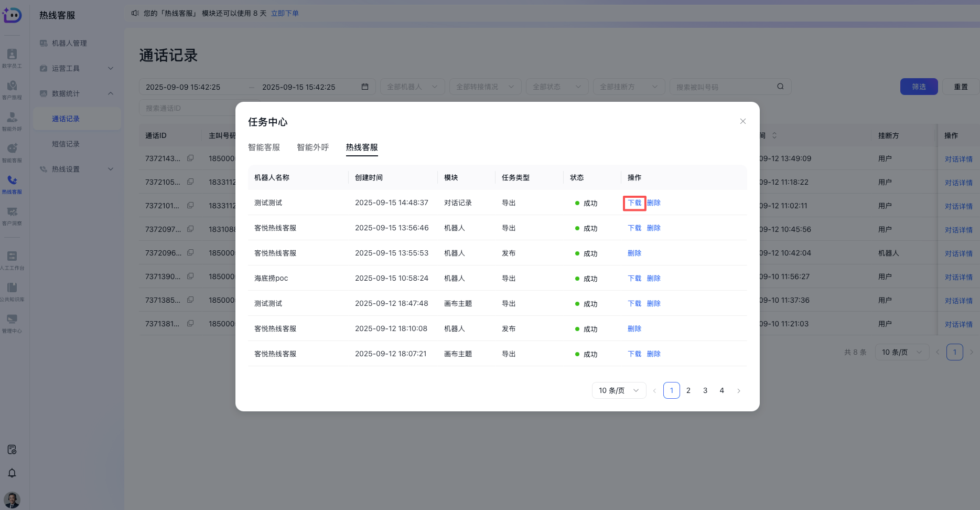Click the 筛选 button
Image resolution: width=980 pixels, height=510 pixels.
click(x=919, y=86)
